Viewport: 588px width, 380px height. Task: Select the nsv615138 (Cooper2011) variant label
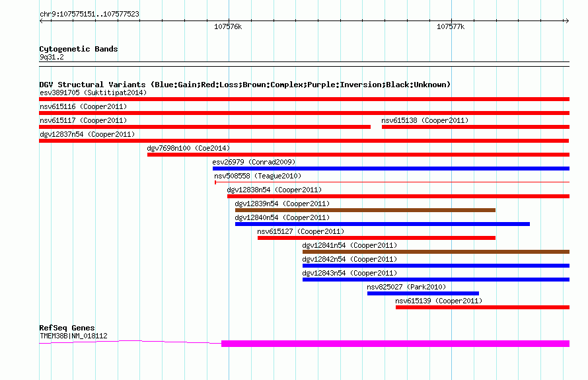click(425, 120)
